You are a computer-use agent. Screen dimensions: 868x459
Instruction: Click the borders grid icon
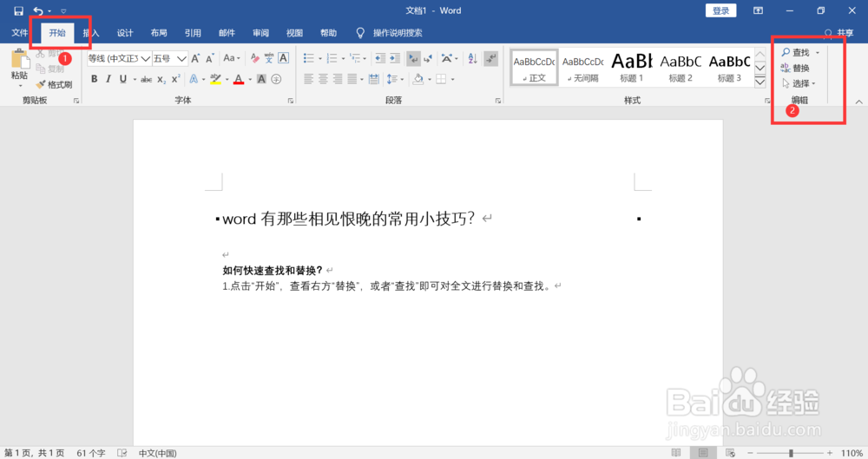(x=441, y=79)
